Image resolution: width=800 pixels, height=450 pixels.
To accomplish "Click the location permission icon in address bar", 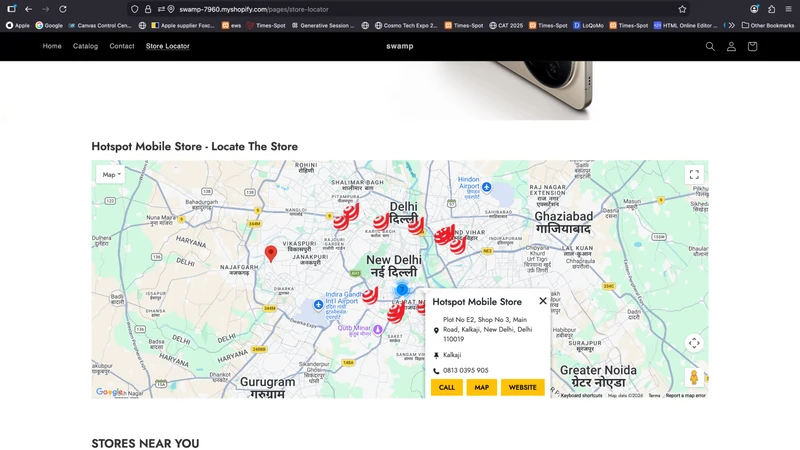I will pos(171,9).
